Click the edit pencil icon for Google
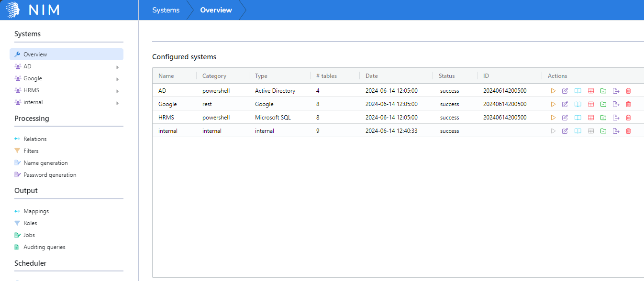The width and height of the screenshot is (644, 281). (565, 104)
